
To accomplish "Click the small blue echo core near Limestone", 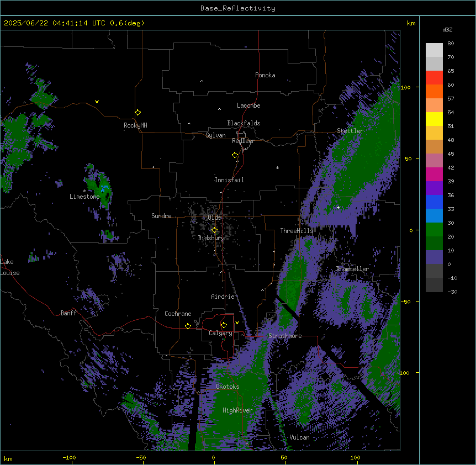I will (104, 188).
